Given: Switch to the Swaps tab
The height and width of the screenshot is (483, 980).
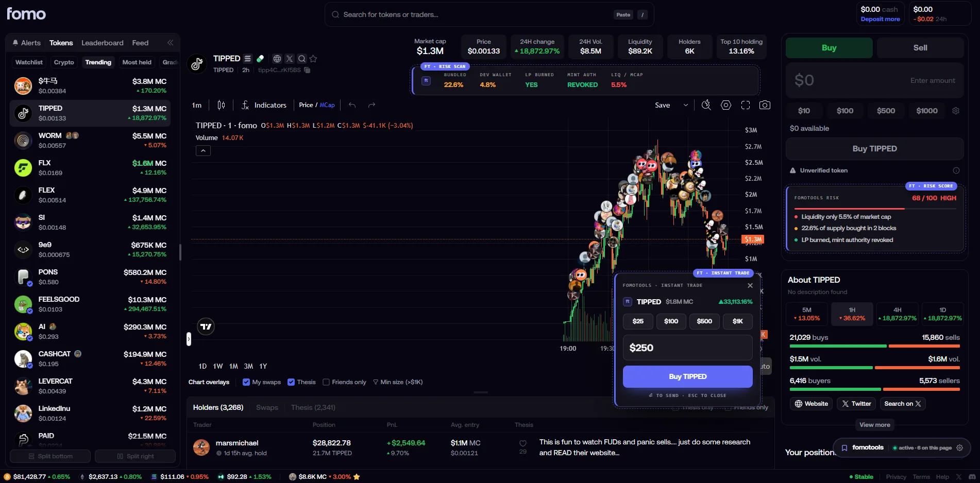Looking at the screenshot, I should 267,407.
